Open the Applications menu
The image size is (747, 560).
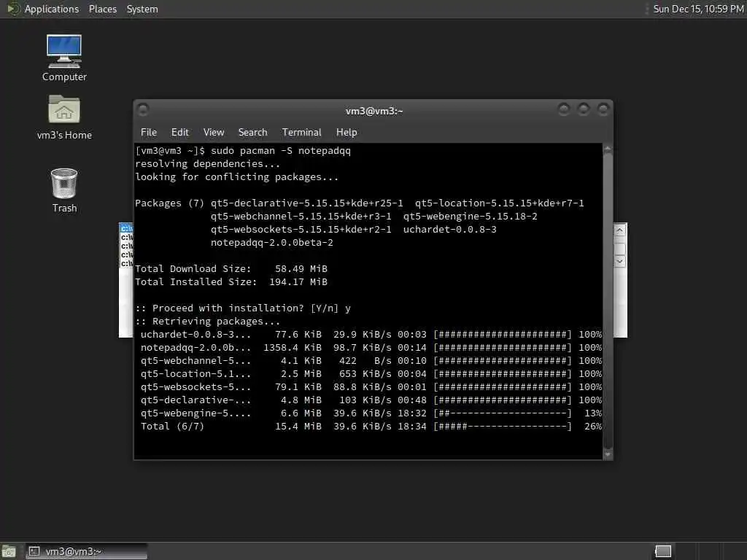click(x=52, y=9)
